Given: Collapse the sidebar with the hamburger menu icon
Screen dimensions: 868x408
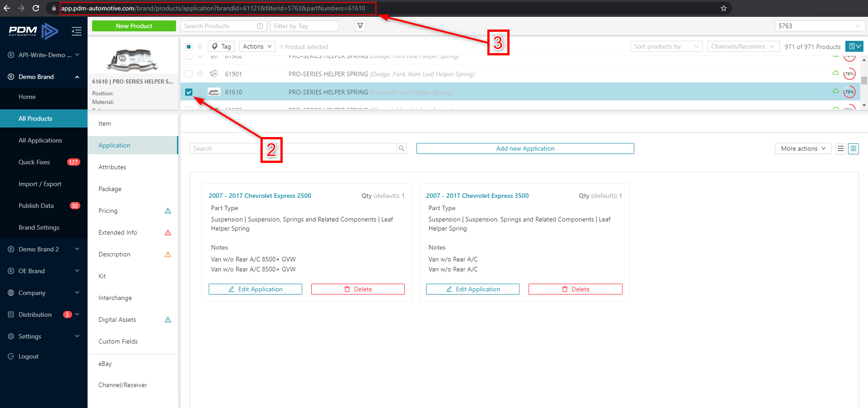Looking at the screenshot, I should coord(77,31).
